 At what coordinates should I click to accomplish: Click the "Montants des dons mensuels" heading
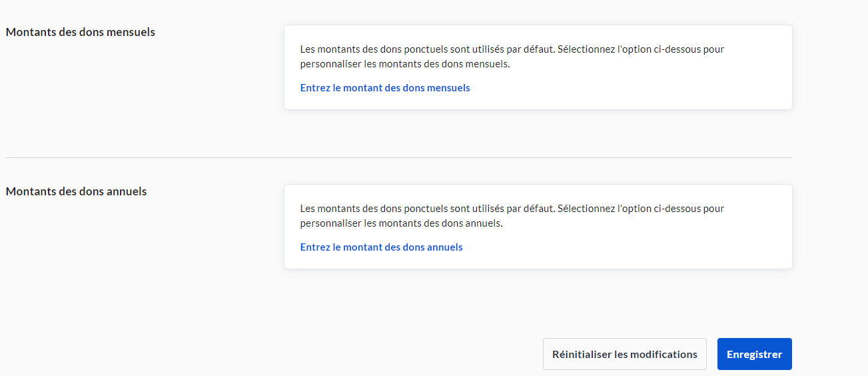80,32
